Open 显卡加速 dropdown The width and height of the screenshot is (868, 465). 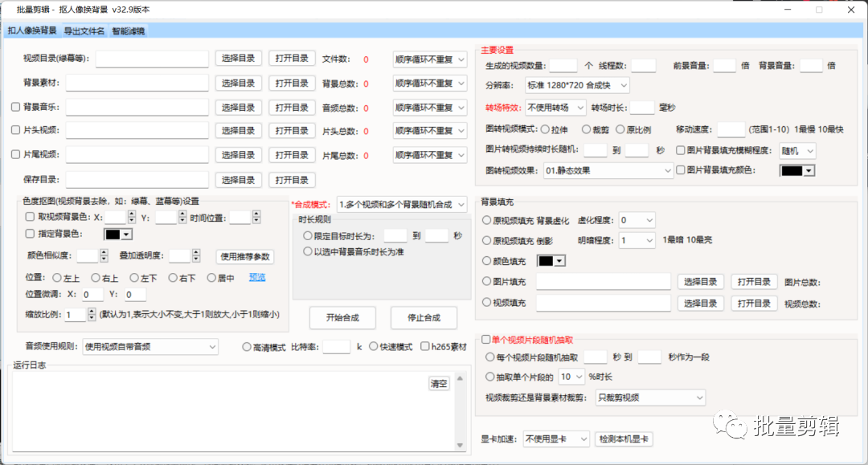pos(556,439)
